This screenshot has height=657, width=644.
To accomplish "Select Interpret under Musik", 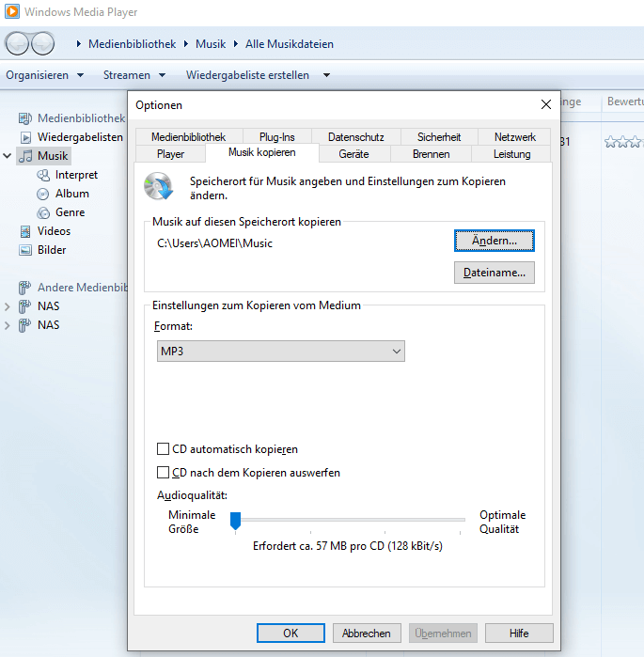I will 76,175.
